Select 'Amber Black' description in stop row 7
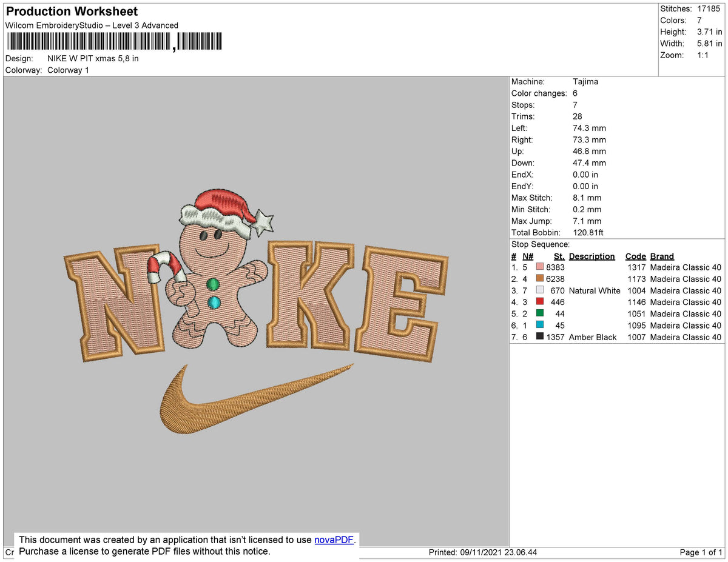The image size is (728, 562). tap(593, 338)
